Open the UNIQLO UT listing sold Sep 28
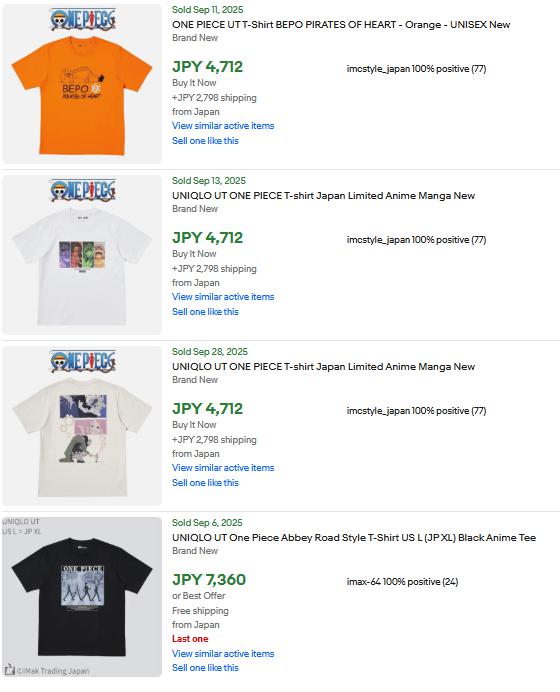The width and height of the screenshot is (560, 692). [323, 367]
